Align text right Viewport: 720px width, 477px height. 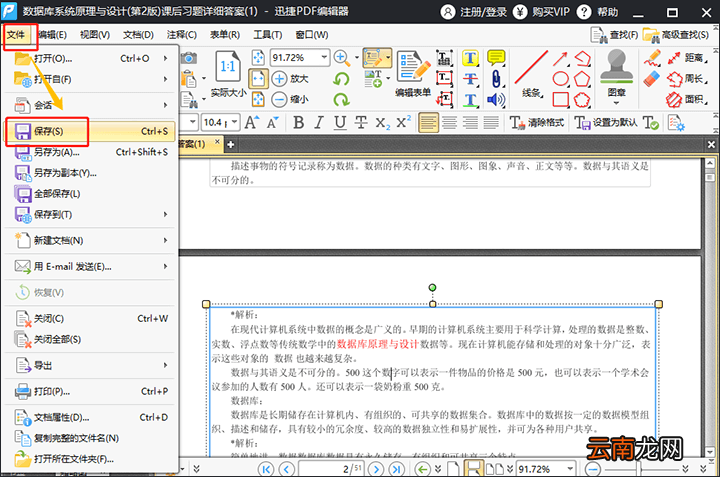pyautogui.click(x=470, y=123)
